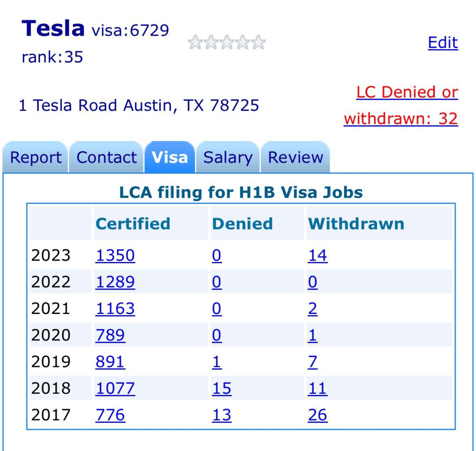Select the Visa tab
476x451 pixels.
tap(170, 157)
